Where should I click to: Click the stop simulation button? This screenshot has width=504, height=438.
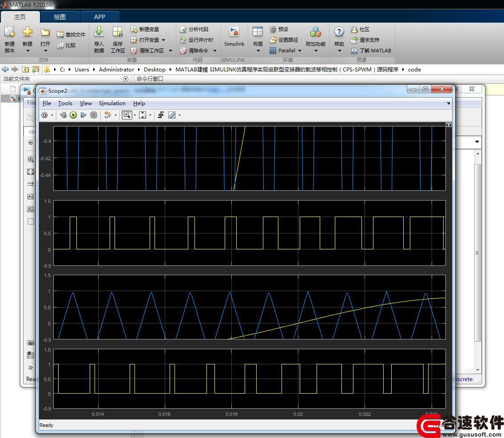(x=94, y=115)
